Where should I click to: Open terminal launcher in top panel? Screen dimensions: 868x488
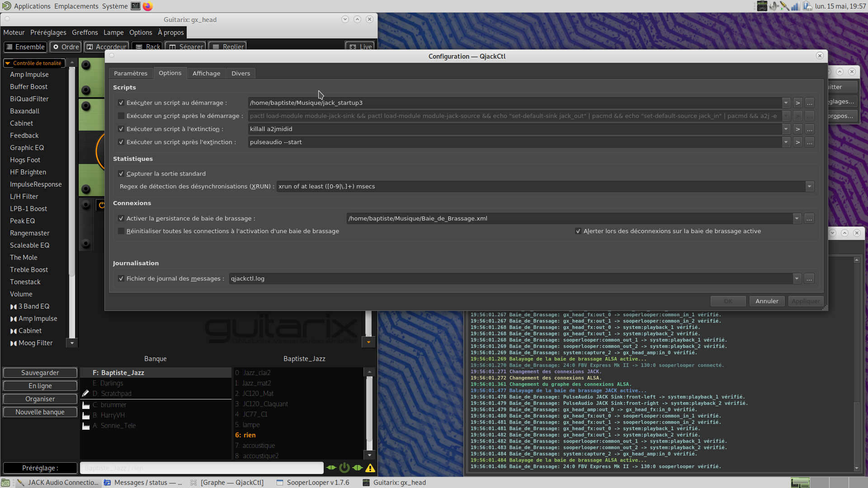135,6
